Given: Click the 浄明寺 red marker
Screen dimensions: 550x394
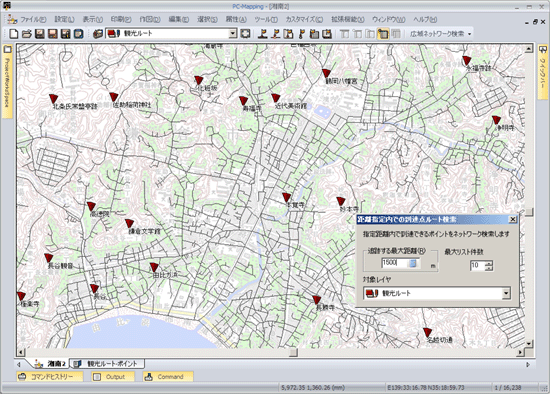Looking at the screenshot, I should coord(496,120).
